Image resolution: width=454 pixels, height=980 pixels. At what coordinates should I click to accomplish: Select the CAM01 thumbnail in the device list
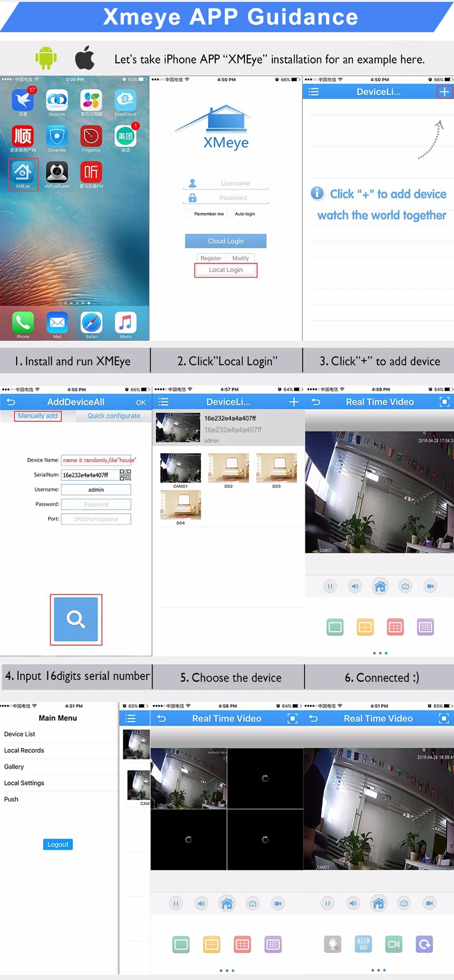tap(180, 468)
